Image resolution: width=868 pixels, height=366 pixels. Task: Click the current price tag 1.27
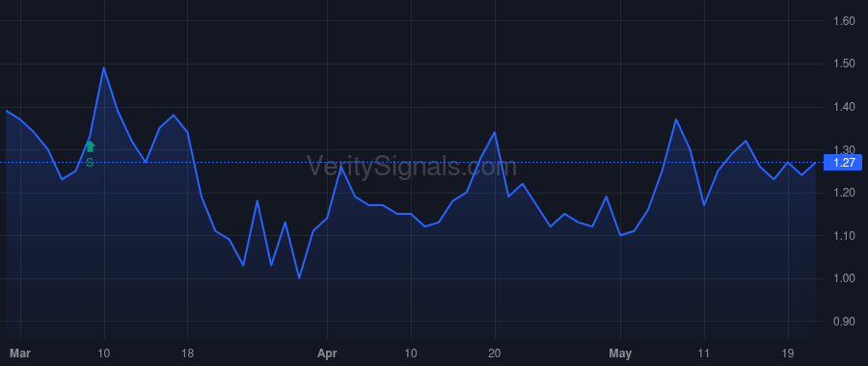click(843, 163)
